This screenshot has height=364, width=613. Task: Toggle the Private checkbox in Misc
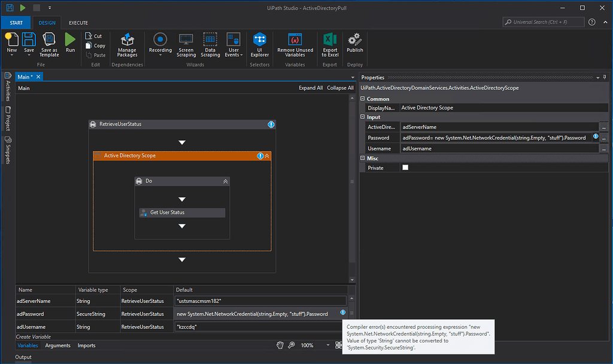tap(405, 168)
